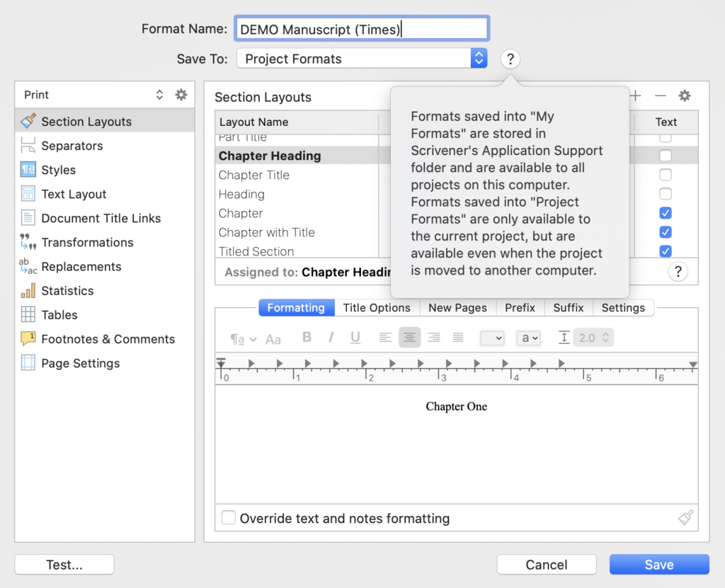This screenshot has width=725, height=588.
Task: Click inside the Format Name field
Action: tap(361, 28)
